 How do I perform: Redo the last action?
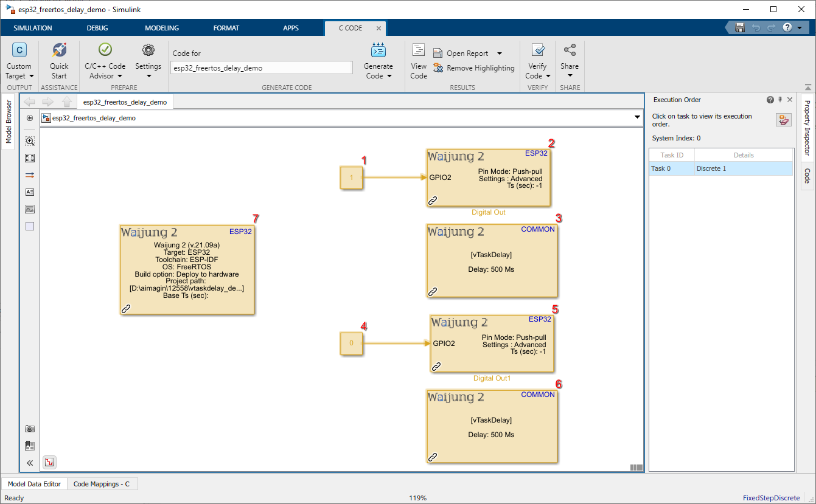[771, 28]
